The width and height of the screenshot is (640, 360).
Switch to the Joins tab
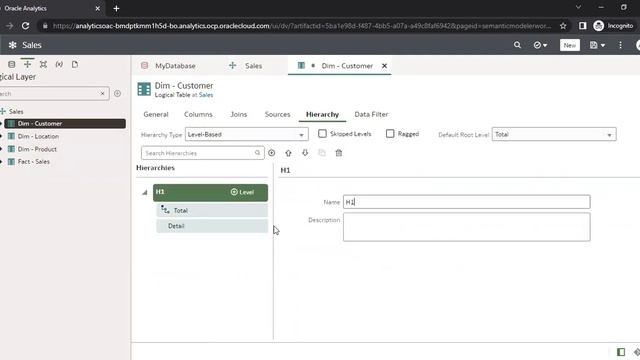[238, 114]
